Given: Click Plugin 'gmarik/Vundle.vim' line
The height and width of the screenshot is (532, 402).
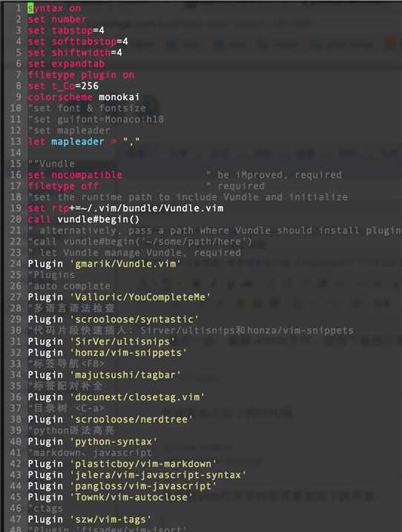Looking at the screenshot, I should [x=105, y=264].
